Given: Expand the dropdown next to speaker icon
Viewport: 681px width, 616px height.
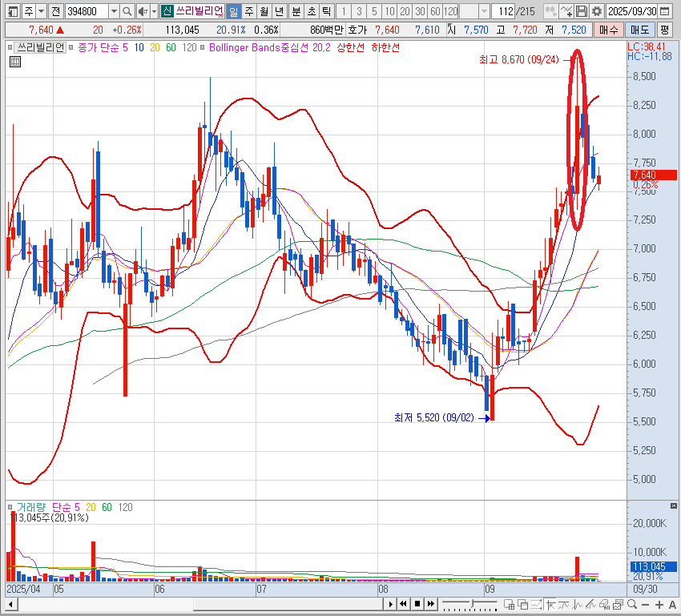Looking at the screenshot, I should coord(152,11).
